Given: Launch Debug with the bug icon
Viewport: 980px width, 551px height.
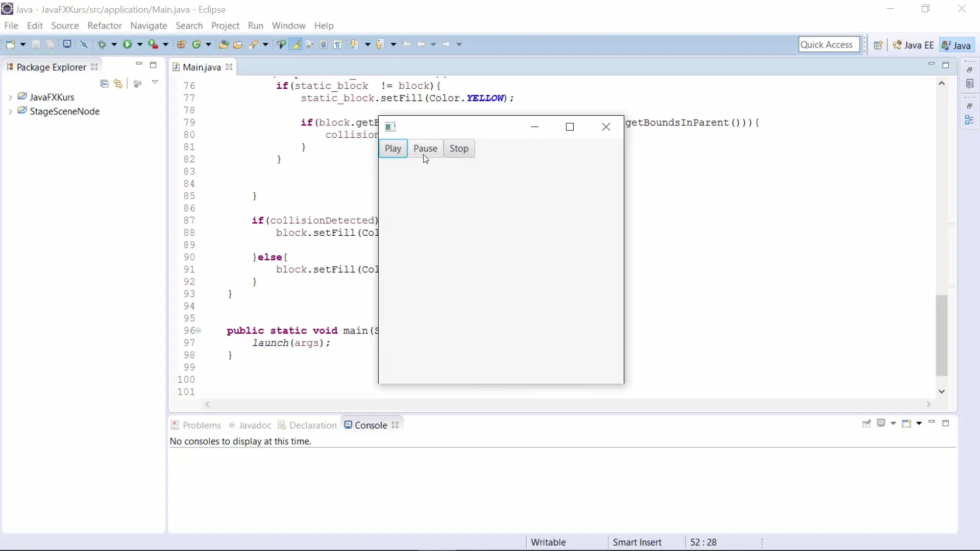Looking at the screenshot, I should coord(102,44).
